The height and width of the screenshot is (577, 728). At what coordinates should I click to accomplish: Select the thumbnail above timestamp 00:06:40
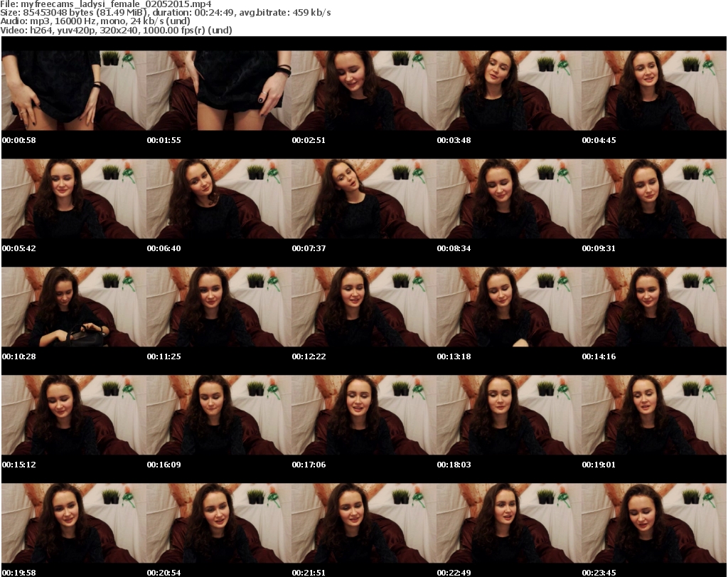point(219,198)
